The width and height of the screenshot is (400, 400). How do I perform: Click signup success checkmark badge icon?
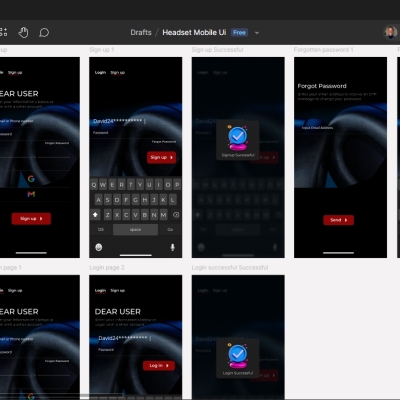tap(237, 138)
